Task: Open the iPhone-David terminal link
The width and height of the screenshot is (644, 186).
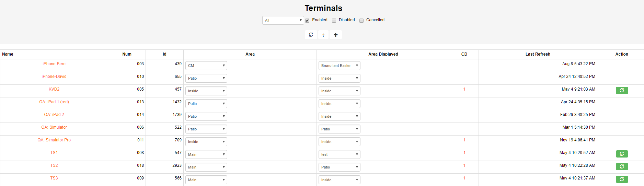Action: click(x=54, y=77)
